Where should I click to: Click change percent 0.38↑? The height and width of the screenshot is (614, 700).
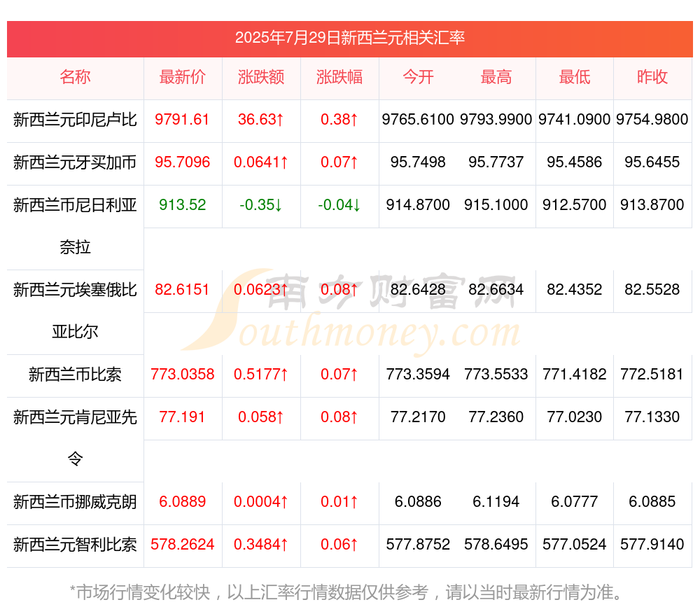pos(339,120)
